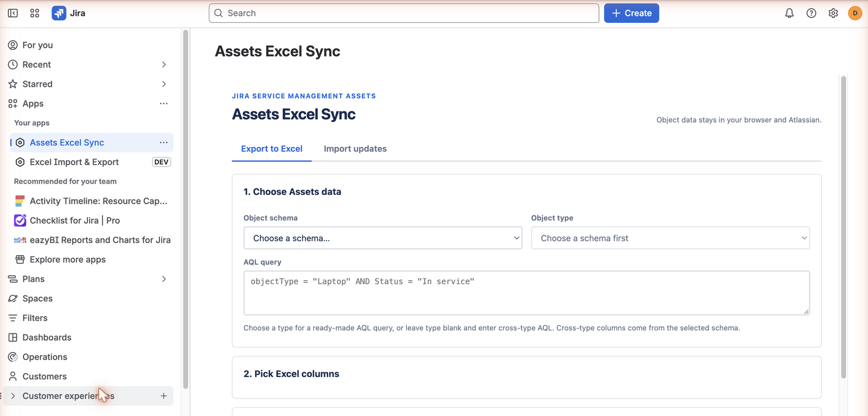Click the Apps grid icon in sidebar
The image size is (868, 416).
[x=13, y=104]
